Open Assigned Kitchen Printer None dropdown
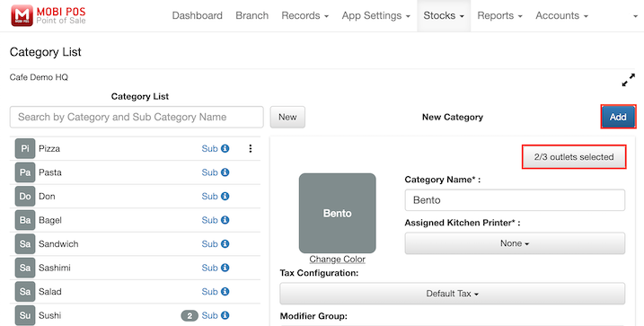Image resolution: width=644 pixels, height=326 pixels. coord(515,243)
